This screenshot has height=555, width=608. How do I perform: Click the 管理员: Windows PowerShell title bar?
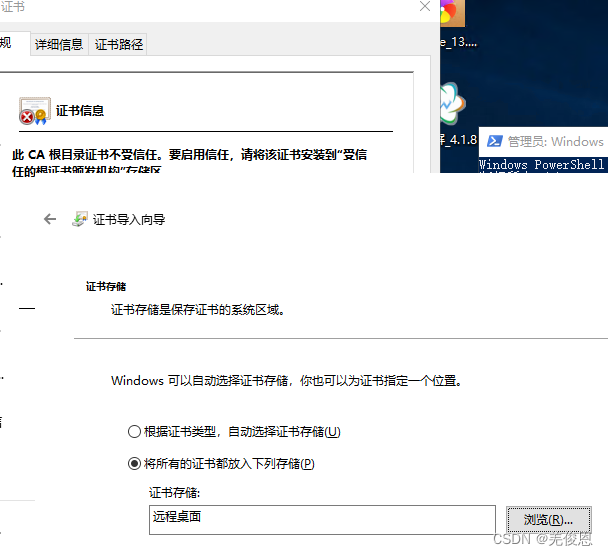544,141
